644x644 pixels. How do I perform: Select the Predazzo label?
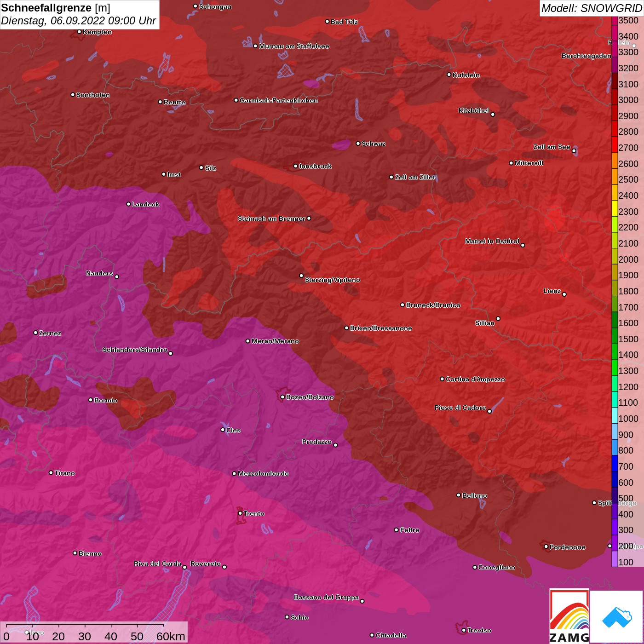[317, 442]
